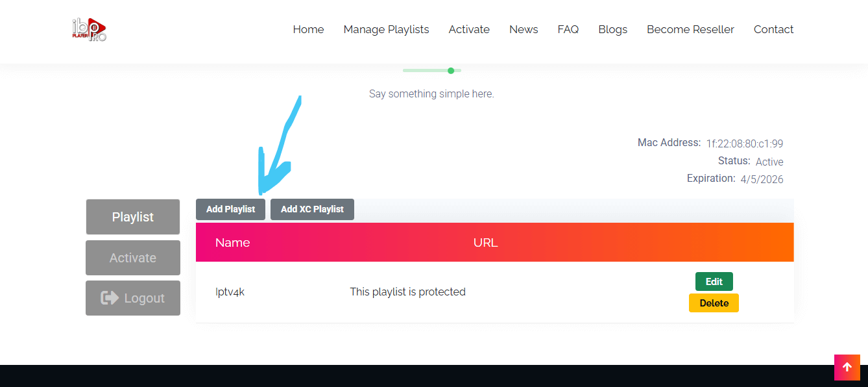This screenshot has height=387, width=868.
Task: Click the scroll-to-top arrow icon
Action: (847, 367)
